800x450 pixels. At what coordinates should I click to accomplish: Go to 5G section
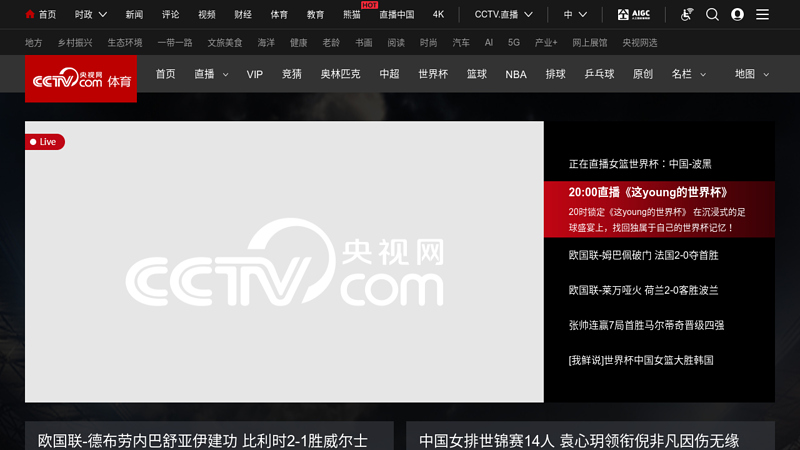coord(514,43)
